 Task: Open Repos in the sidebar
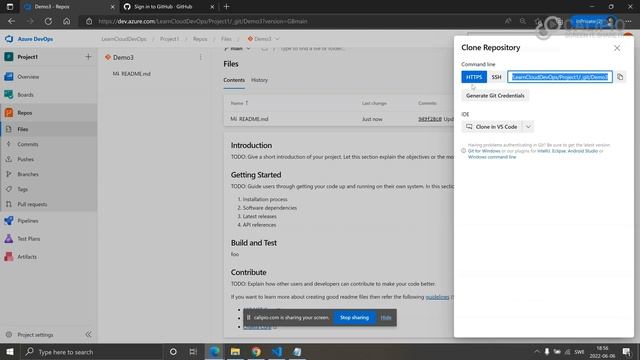coord(48,113)
